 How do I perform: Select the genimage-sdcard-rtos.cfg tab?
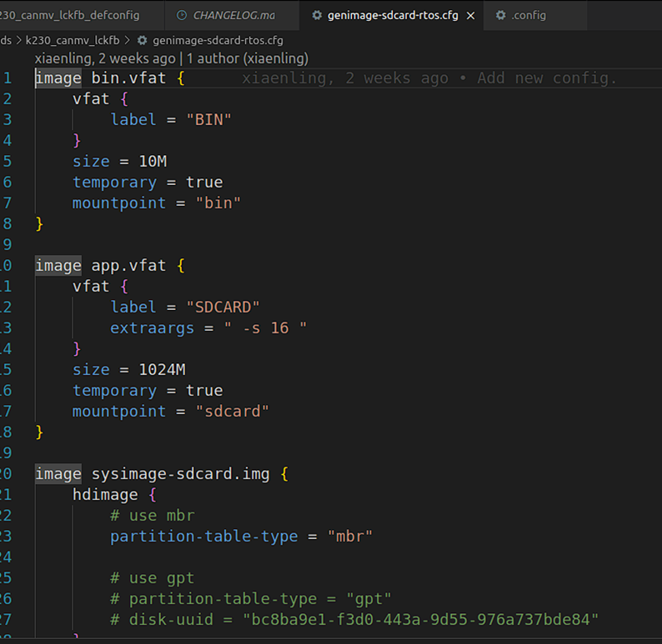coord(391,15)
